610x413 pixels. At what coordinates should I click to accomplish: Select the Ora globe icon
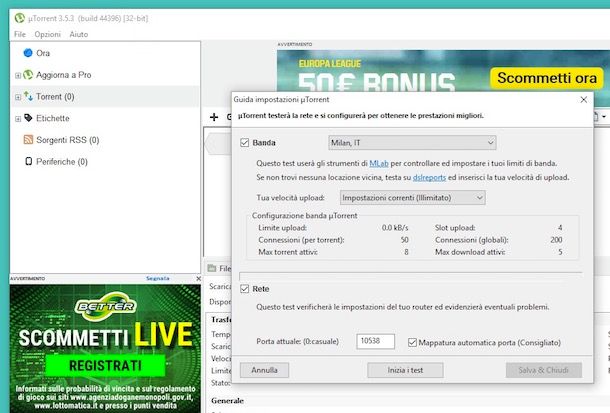click(x=28, y=52)
